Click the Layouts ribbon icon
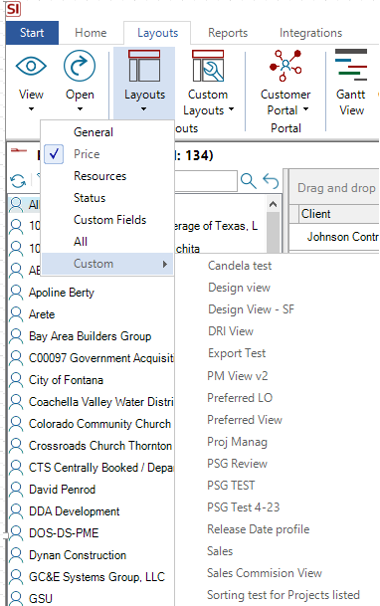This screenshot has width=380, height=606. (x=144, y=66)
